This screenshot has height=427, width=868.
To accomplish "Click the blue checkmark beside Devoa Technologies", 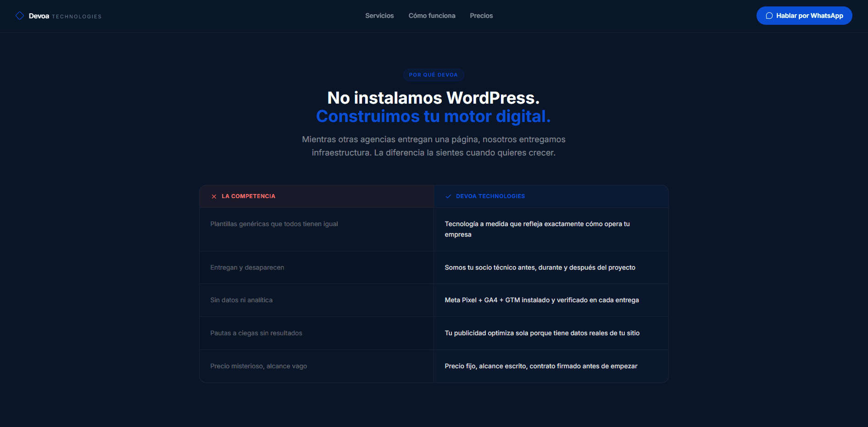I will pos(448,196).
